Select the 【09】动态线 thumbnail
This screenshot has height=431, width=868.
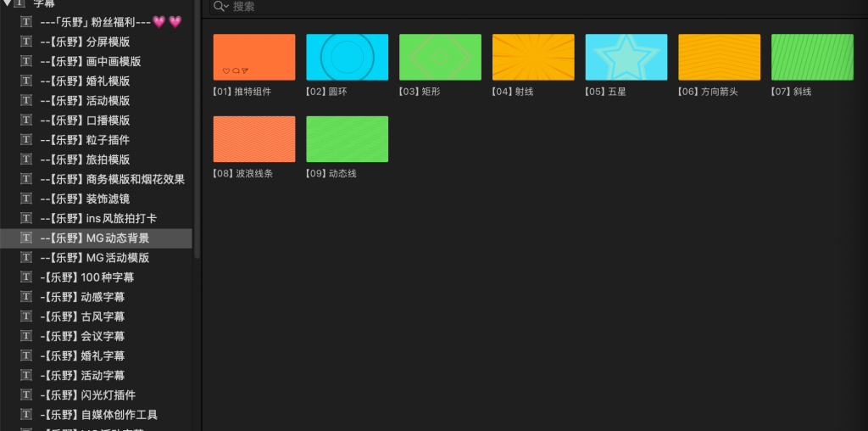(347, 139)
